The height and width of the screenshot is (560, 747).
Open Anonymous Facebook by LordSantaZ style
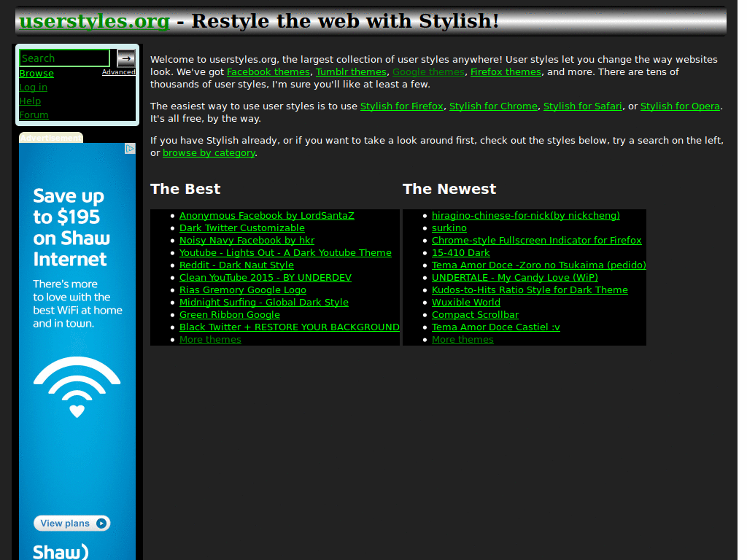[x=267, y=216]
